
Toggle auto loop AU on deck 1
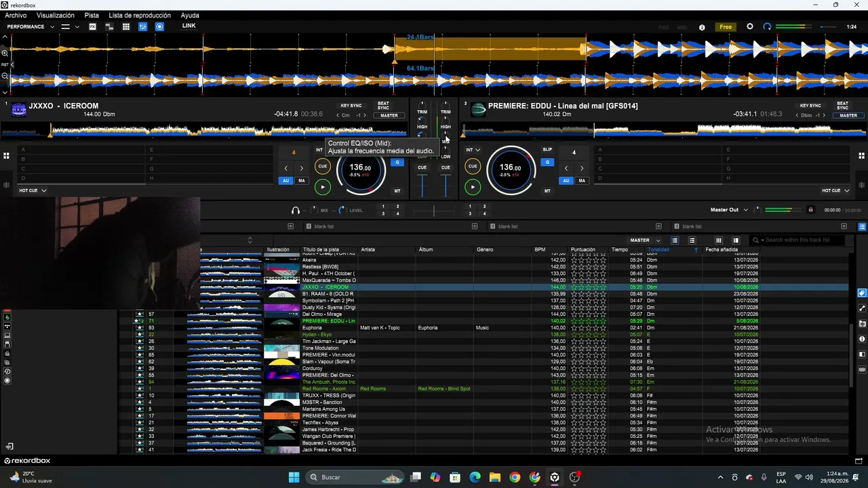pos(285,181)
